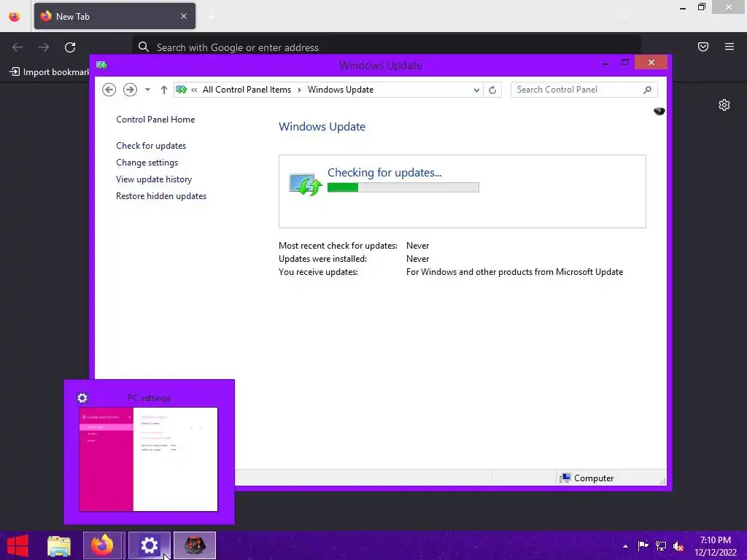Open the Firefox application menu
Screen dimensions: 747x560
pos(729,47)
